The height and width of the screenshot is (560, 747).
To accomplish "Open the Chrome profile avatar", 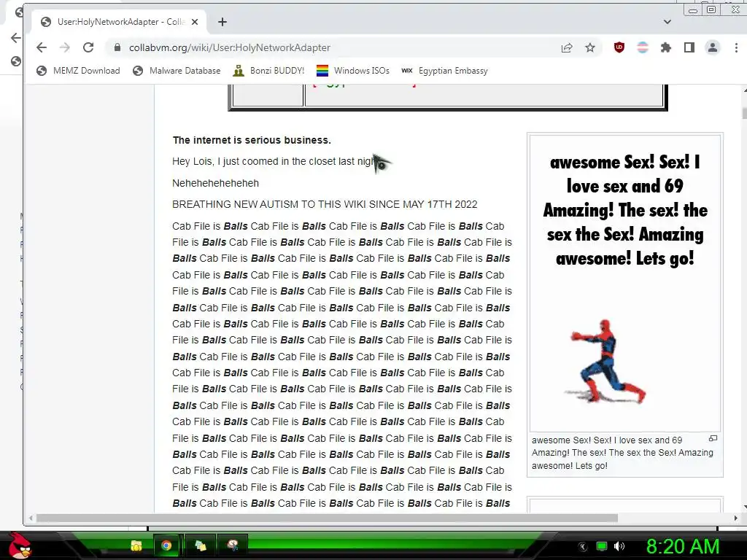I will click(712, 47).
